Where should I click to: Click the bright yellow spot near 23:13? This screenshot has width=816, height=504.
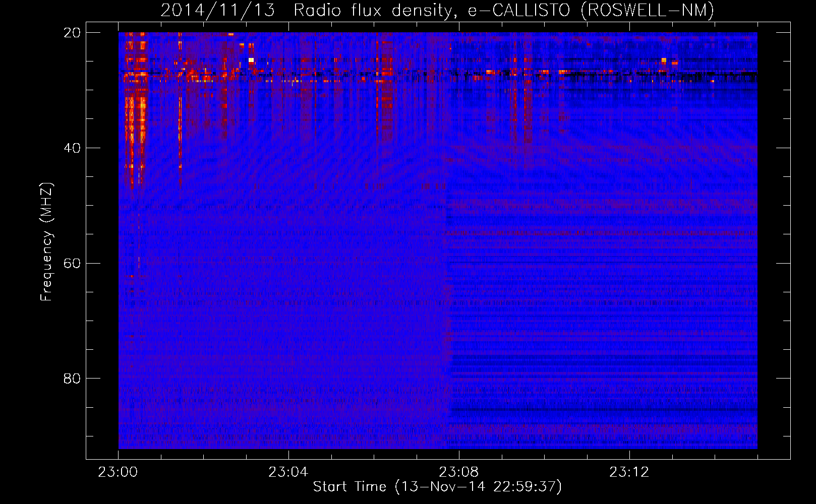pos(664,60)
